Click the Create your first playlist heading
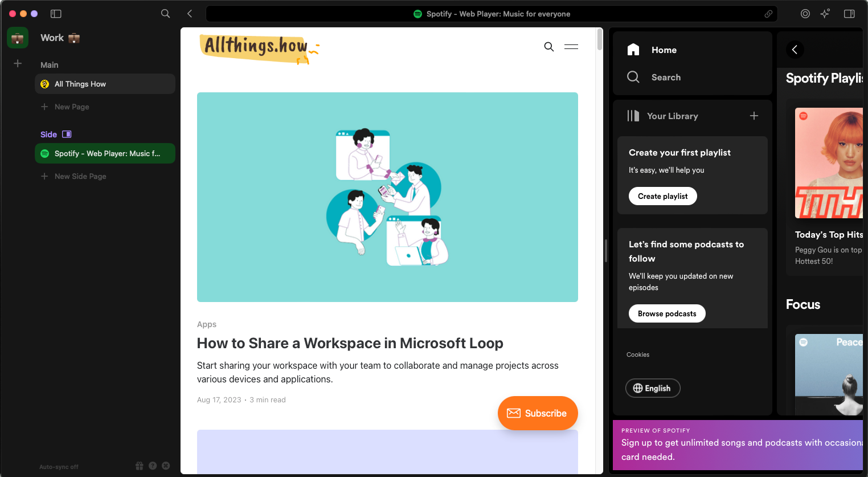 (x=679, y=153)
